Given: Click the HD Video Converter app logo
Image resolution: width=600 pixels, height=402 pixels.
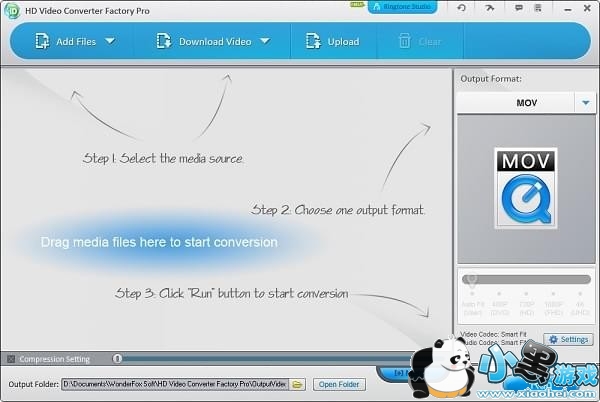Looking at the screenshot, I should [12, 11].
